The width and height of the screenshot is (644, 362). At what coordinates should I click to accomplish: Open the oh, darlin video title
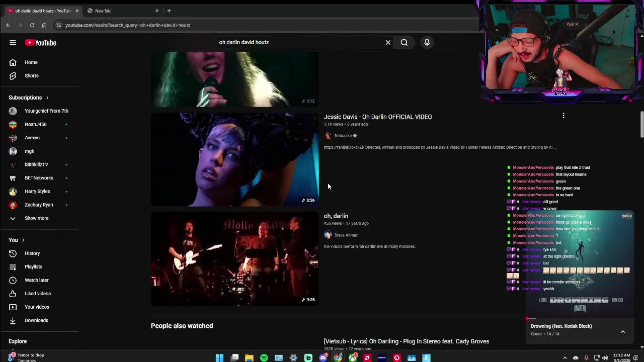point(336,216)
